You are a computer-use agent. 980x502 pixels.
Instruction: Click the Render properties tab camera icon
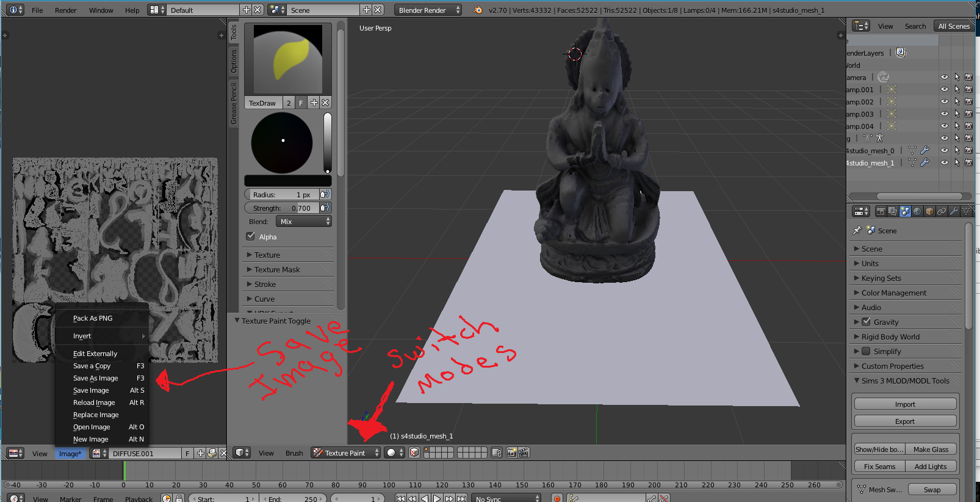pyautogui.click(x=881, y=211)
